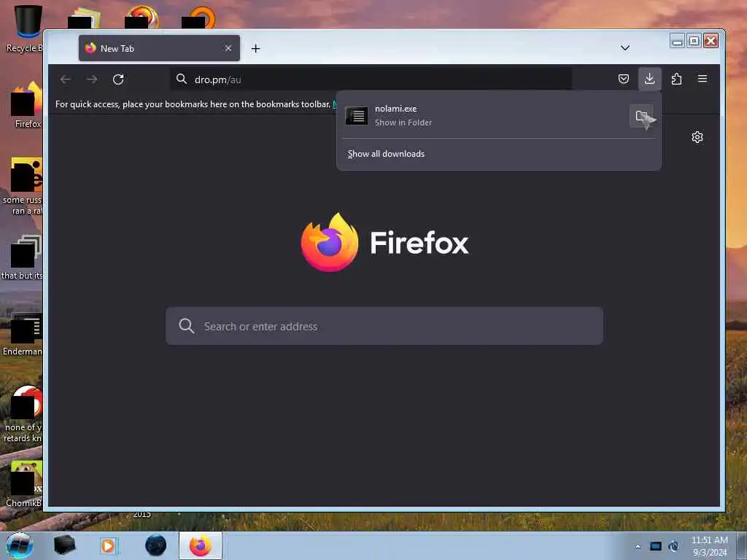747x560 pixels.
Task: Expand the list all tabs chevron
Action: point(625,48)
